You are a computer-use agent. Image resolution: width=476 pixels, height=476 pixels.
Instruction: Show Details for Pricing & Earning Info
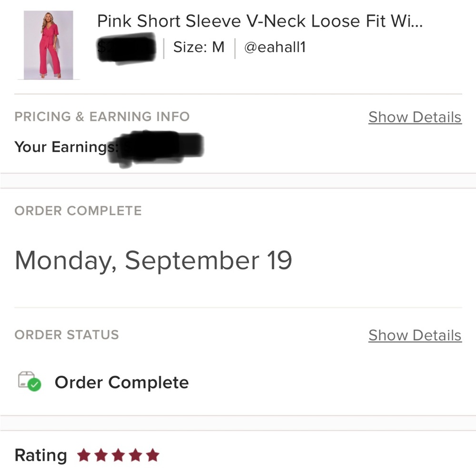click(415, 117)
